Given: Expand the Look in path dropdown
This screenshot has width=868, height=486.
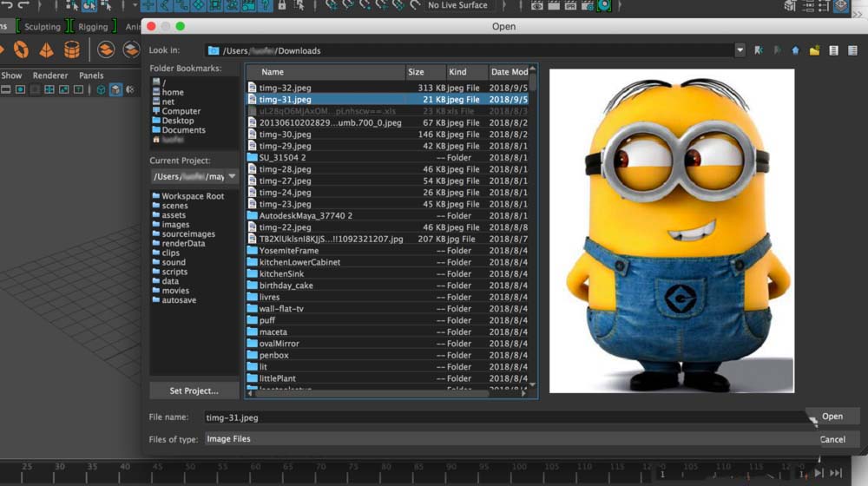Looking at the screenshot, I should pyautogui.click(x=740, y=51).
